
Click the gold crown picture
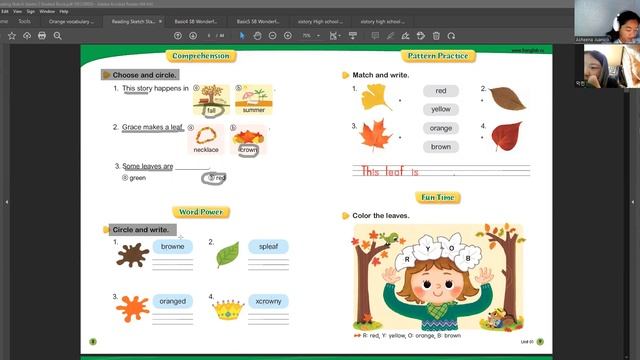[x=228, y=310]
